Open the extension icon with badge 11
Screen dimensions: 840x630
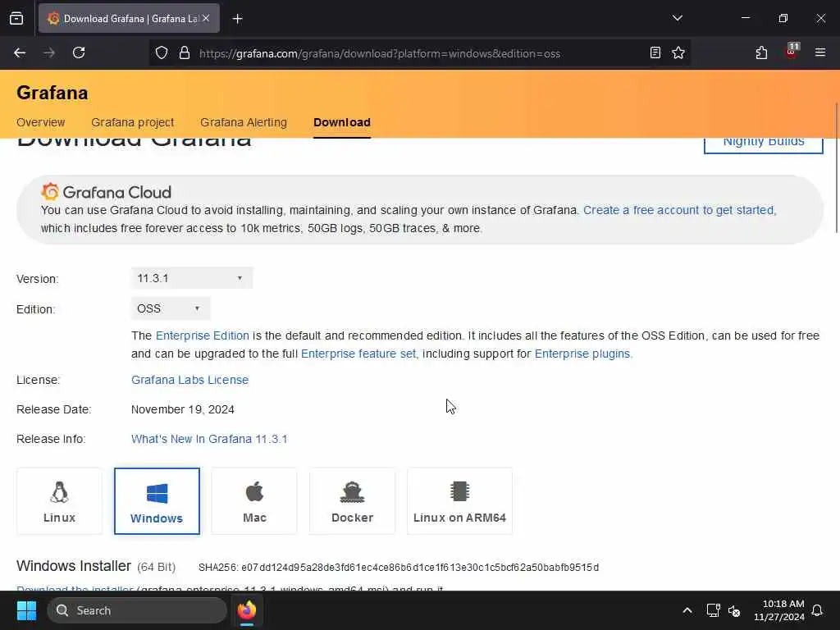coord(792,52)
